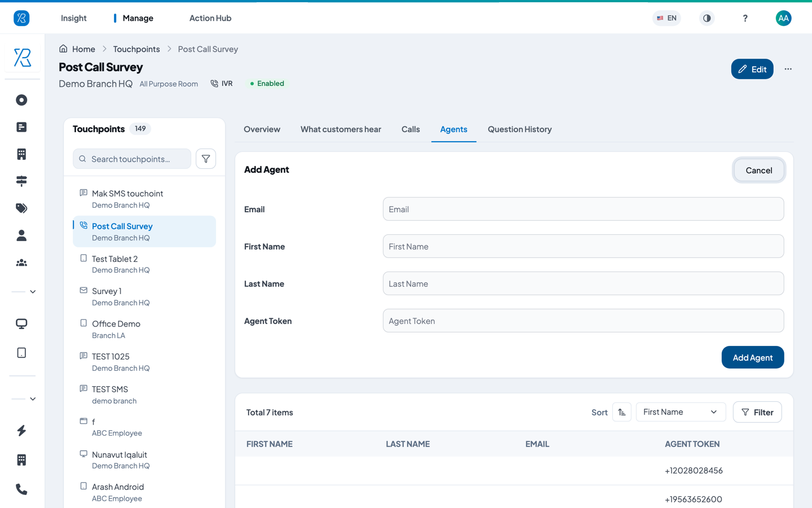The image size is (812, 508).
Task: Click the app logo in top-left corner
Action: 21,18
